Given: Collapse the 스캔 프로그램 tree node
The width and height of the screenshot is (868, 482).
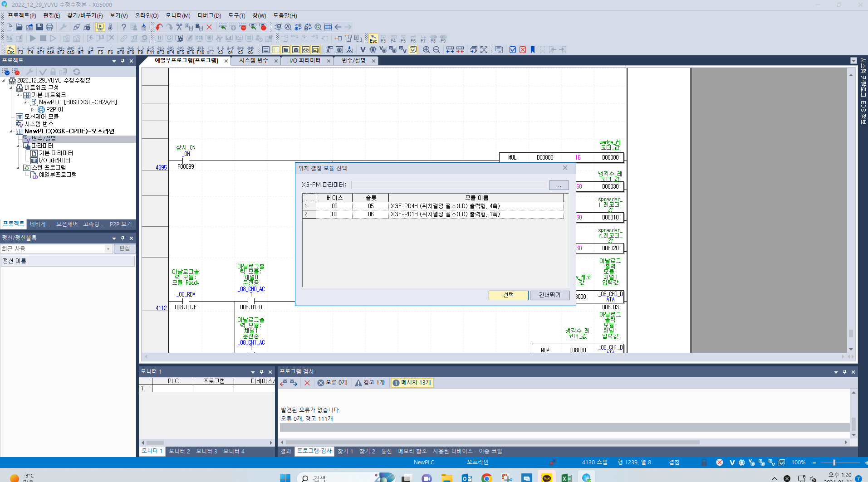Looking at the screenshot, I should coord(18,168).
